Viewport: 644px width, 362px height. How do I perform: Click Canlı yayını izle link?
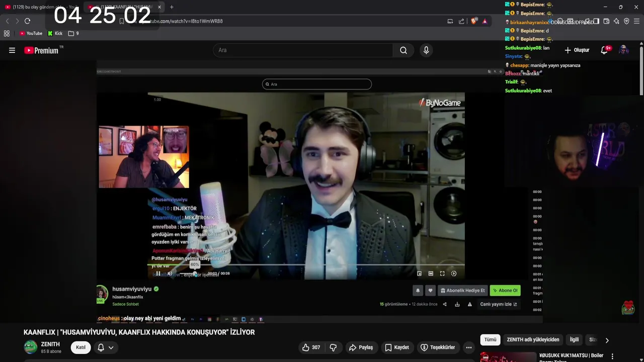[x=498, y=304]
